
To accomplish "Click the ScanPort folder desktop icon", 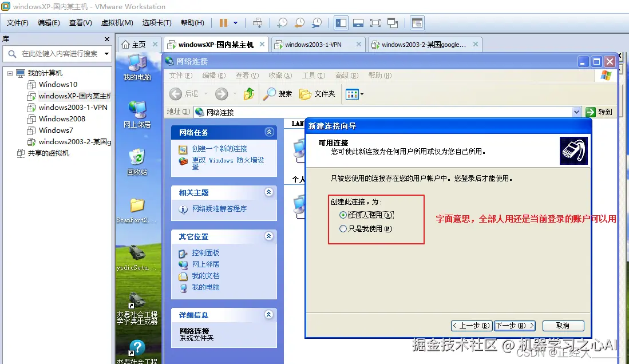I will pyautogui.click(x=137, y=210).
